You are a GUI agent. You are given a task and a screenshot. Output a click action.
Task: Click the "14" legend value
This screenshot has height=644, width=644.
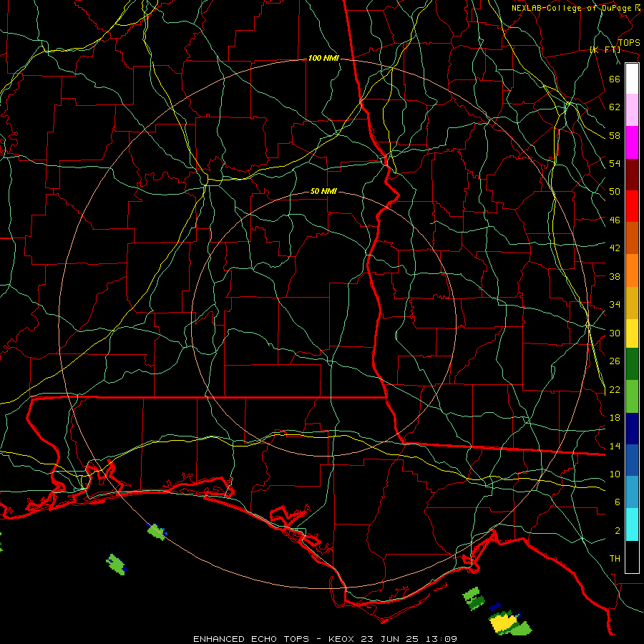click(615, 446)
